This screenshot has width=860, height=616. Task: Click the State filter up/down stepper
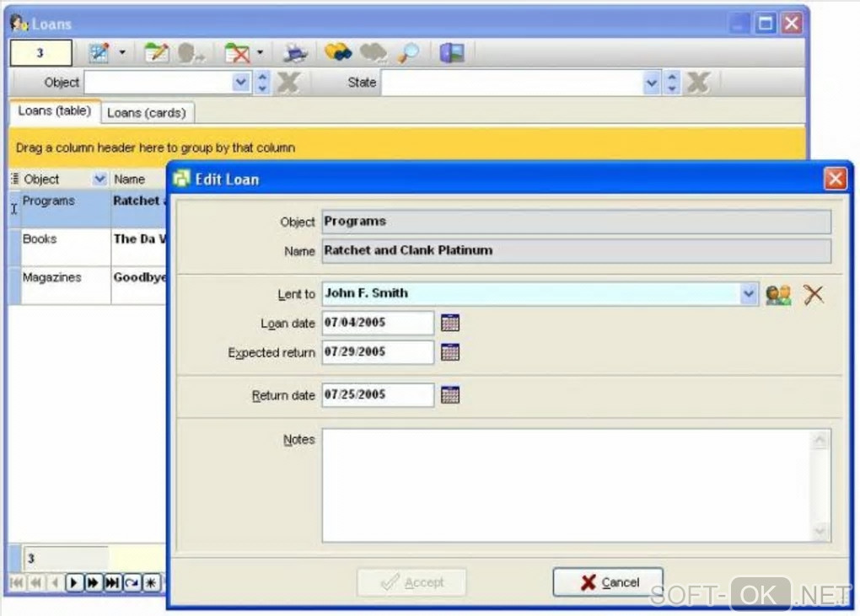coord(672,83)
